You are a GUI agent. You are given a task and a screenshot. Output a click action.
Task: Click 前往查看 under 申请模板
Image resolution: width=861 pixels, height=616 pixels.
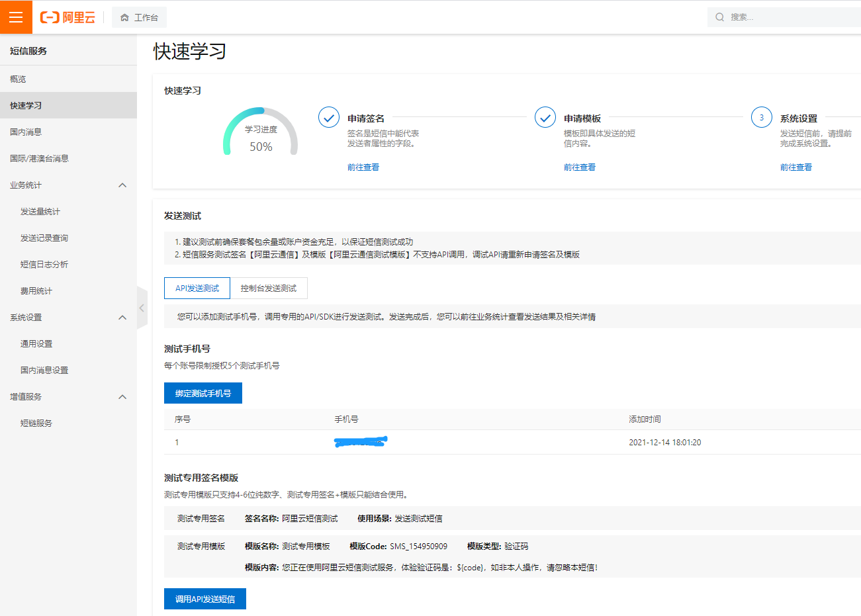580,167
